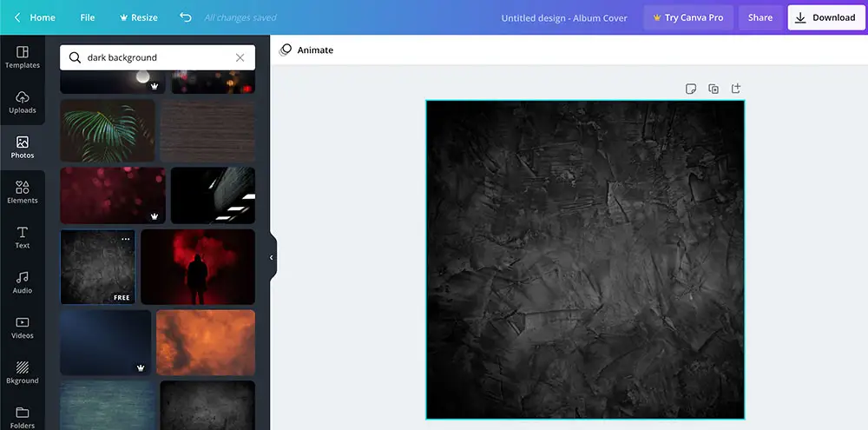Select the Elements sidebar icon

pyautogui.click(x=23, y=193)
